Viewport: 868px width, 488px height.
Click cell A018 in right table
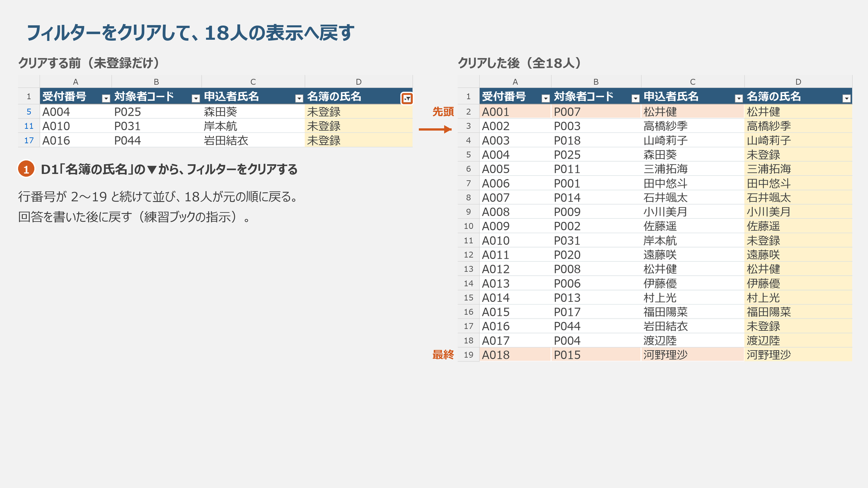click(x=515, y=355)
